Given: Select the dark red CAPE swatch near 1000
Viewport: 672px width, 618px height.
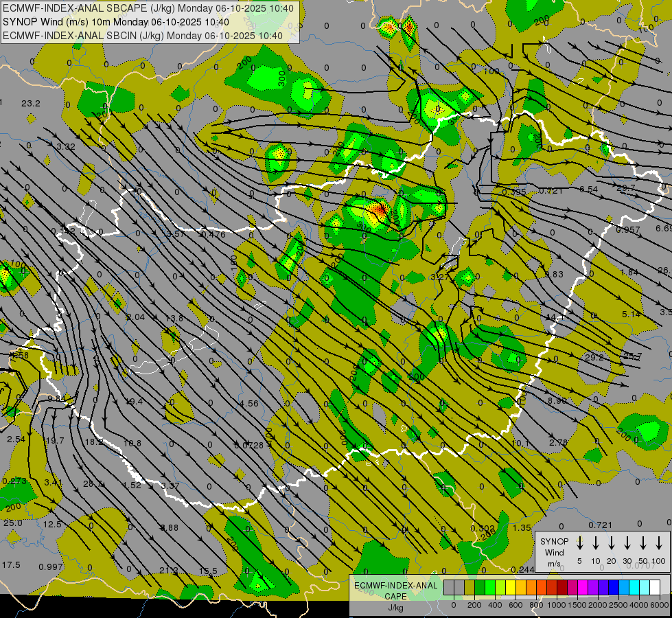Looking at the screenshot, I should 562,587.
